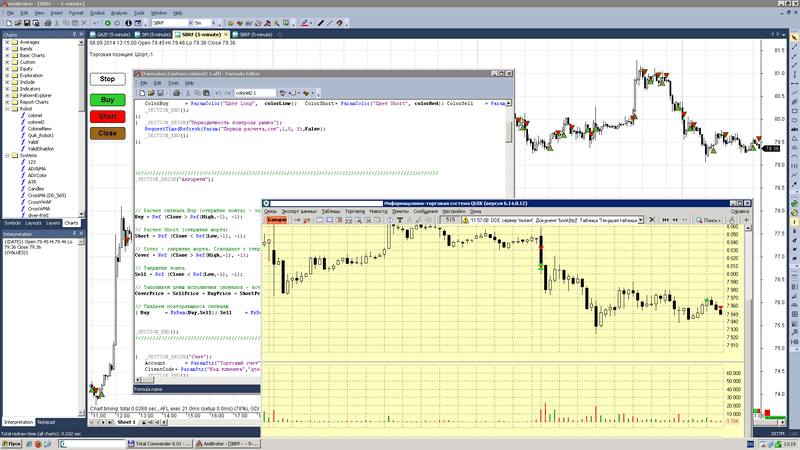Open the 5m interval dropdown in toolbar
This screenshot has width=800, height=450.
[x=213, y=23]
